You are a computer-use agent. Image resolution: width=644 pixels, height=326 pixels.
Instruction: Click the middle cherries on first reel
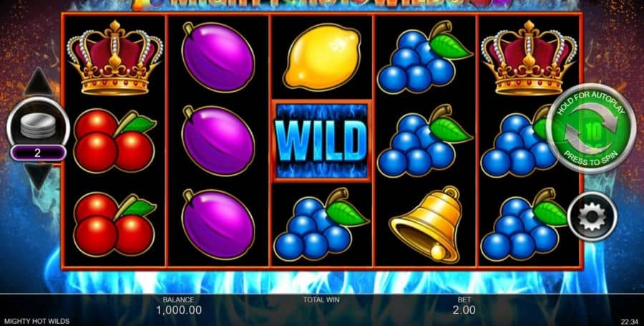(114, 141)
